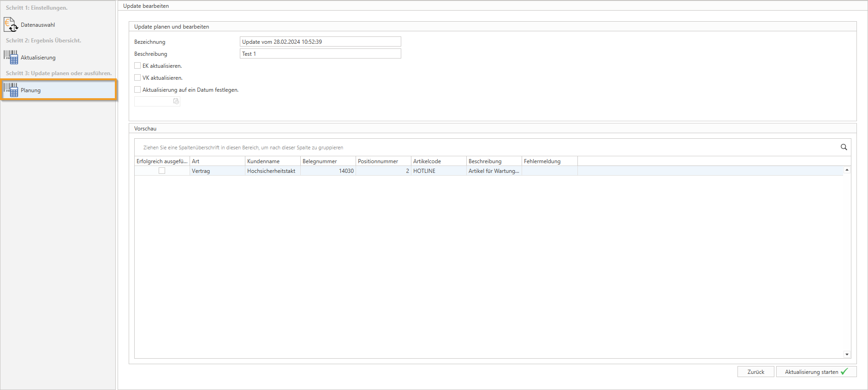Check Erfolgreich ausgeführt box in Vertrag row
Viewport: 868px width, 390px height.
(162, 171)
